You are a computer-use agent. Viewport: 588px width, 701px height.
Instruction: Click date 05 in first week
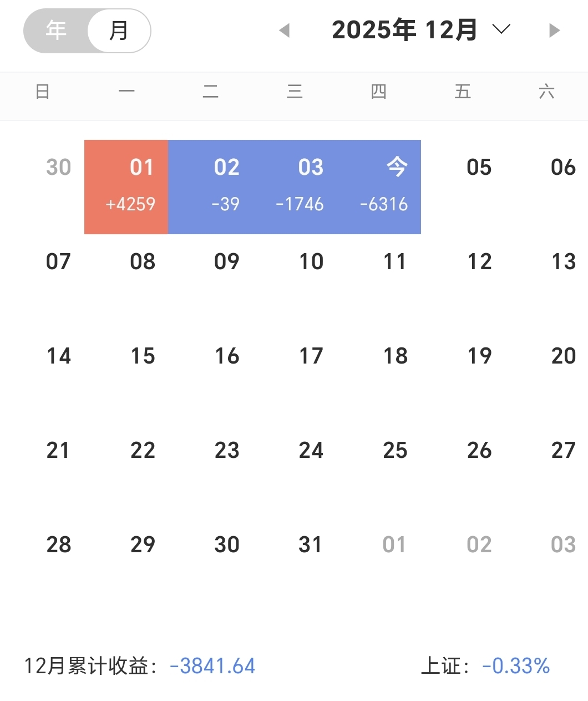[479, 167]
